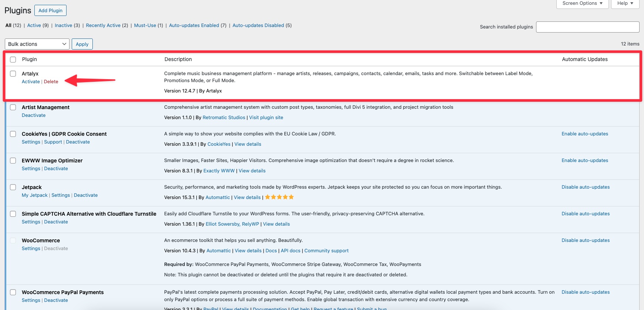The image size is (644, 310).
Task: Enable auto-updates for CookieYes
Action: (585, 134)
